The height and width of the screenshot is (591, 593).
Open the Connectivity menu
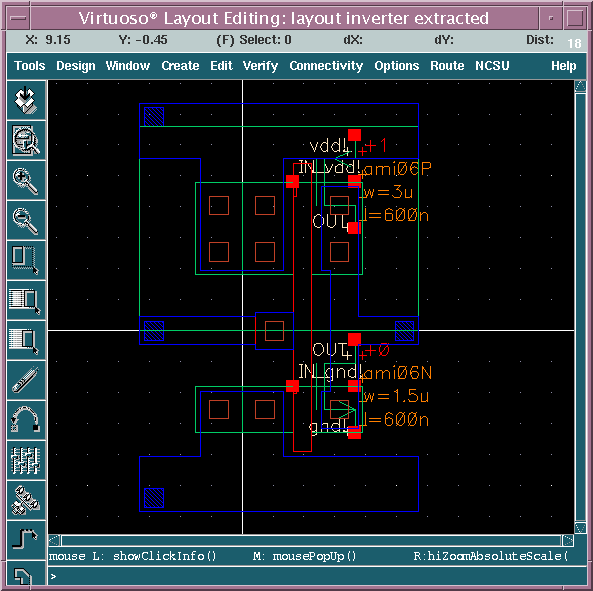[x=326, y=66]
